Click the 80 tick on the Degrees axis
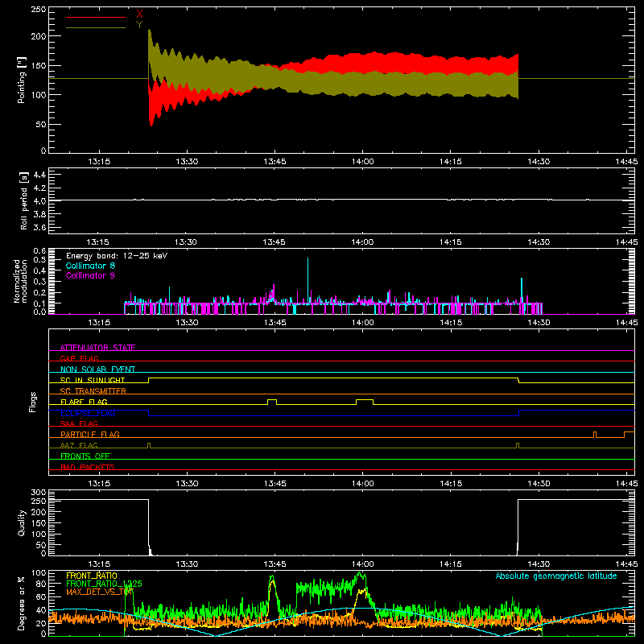 [x=41, y=584]
